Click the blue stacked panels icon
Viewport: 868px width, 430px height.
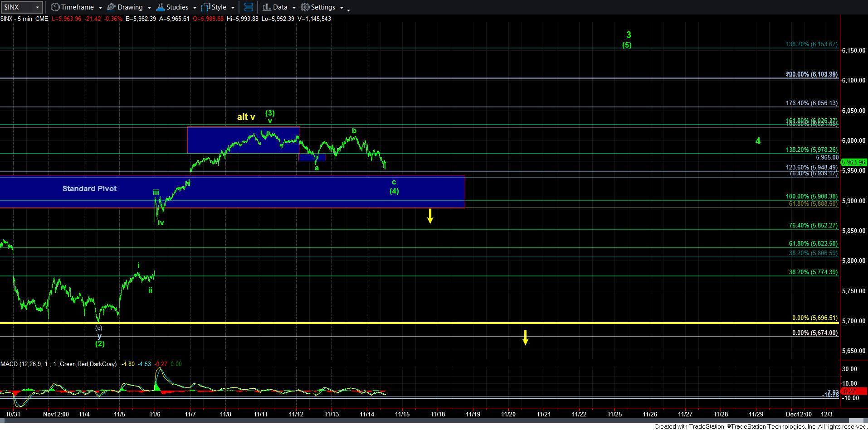point(248,7)
